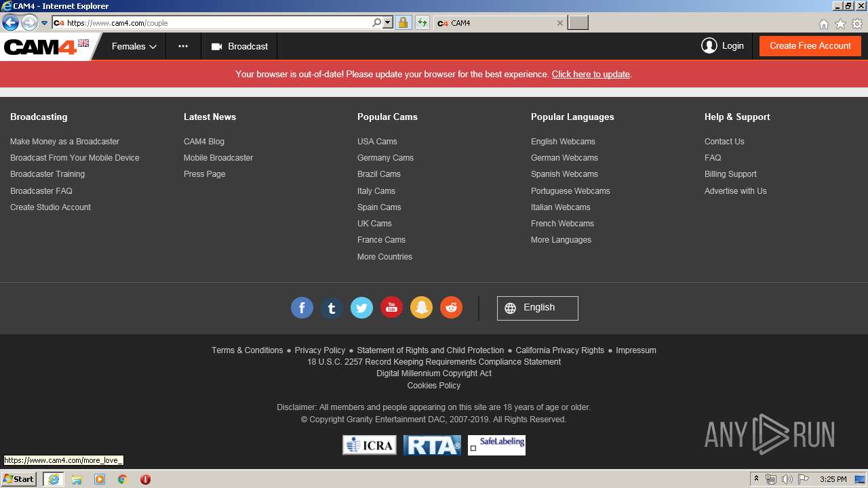Open the Billing Support link
The height and width of the screenshot is (488, 868).
point(730,174)
